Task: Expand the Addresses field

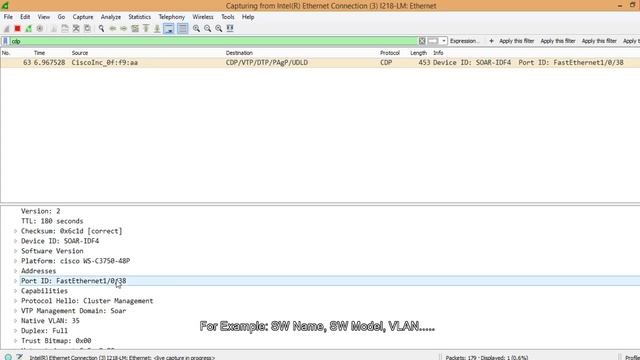Action: tap(16, 271)
